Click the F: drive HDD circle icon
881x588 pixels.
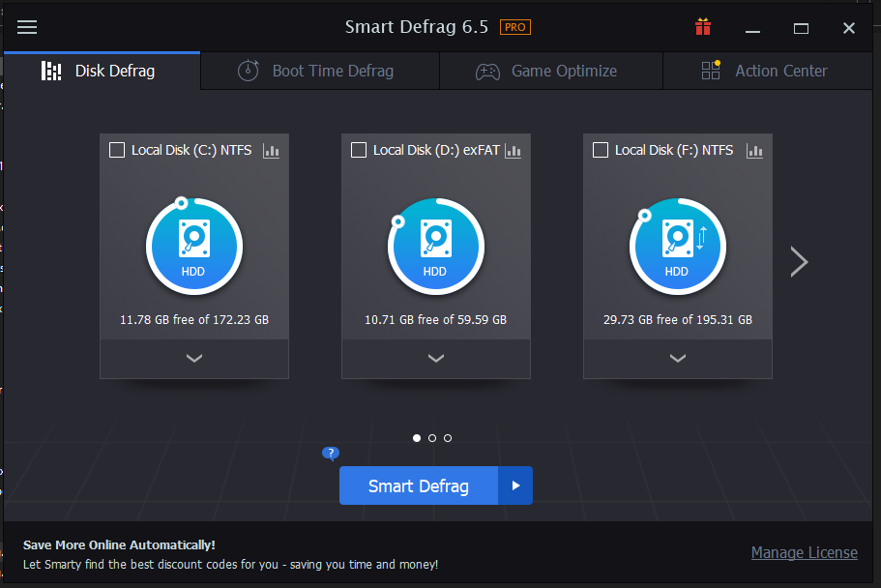tap(678, 247)
